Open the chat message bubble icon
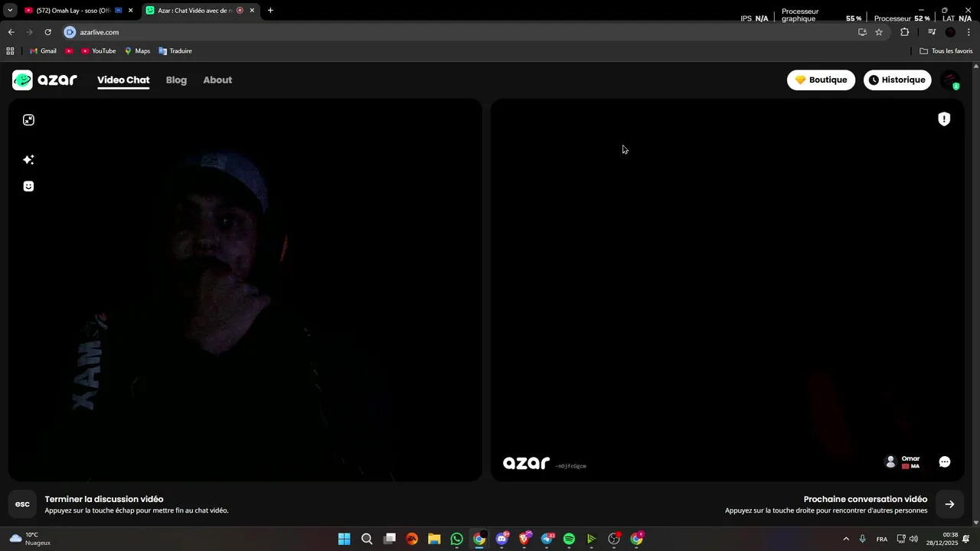 coord(945,462)
